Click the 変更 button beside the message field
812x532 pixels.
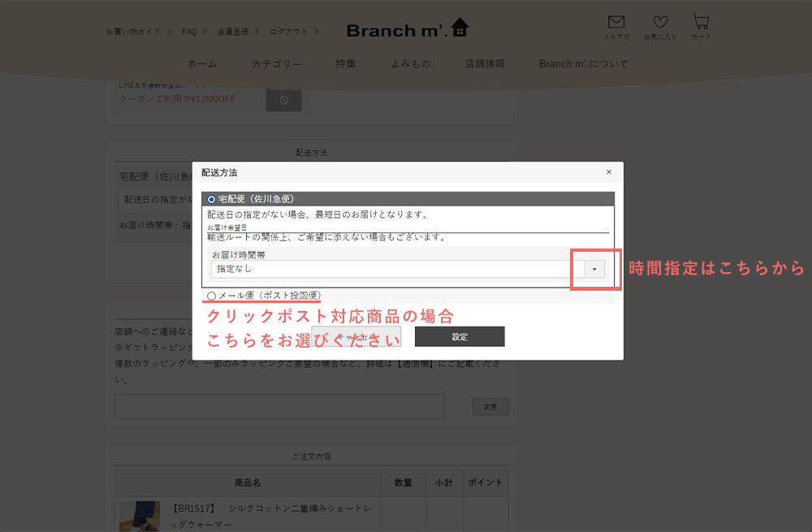click(x=490, y=406)
